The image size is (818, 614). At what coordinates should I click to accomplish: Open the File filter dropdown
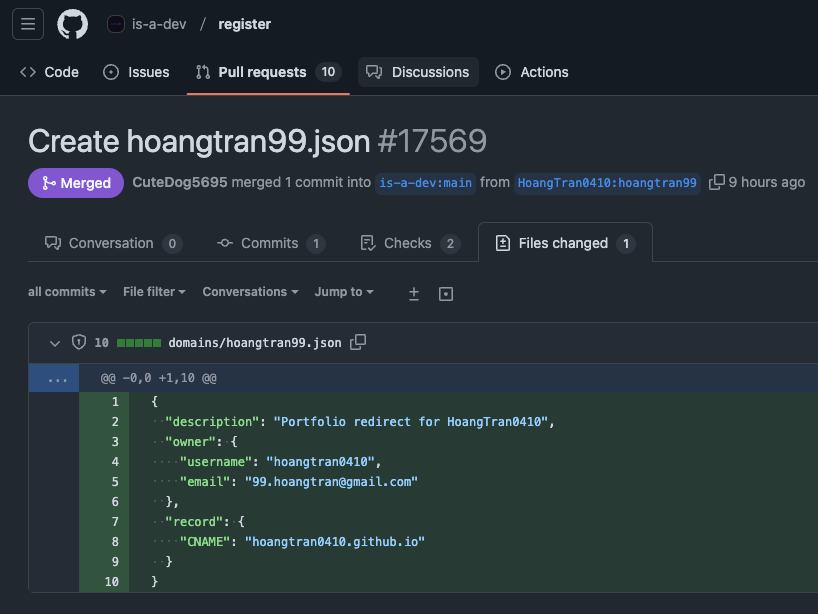(x=154, y=292)
